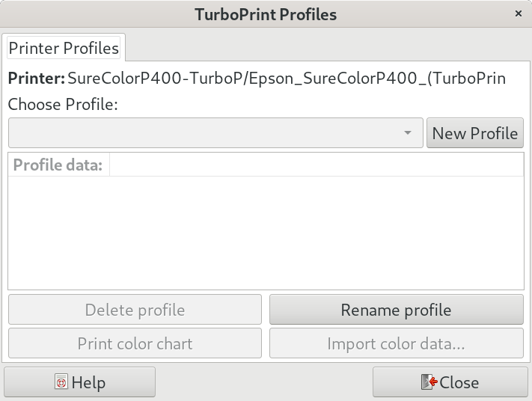532x401 pixels.
Task: Click the blank column header beside Profile data
Action: [316, 165]
